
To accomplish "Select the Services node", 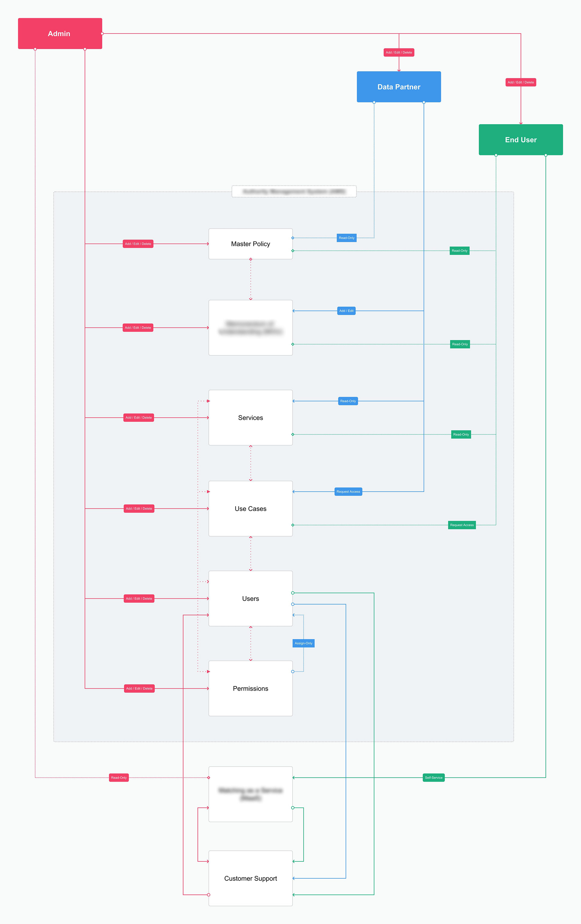I will click(251, 418).
